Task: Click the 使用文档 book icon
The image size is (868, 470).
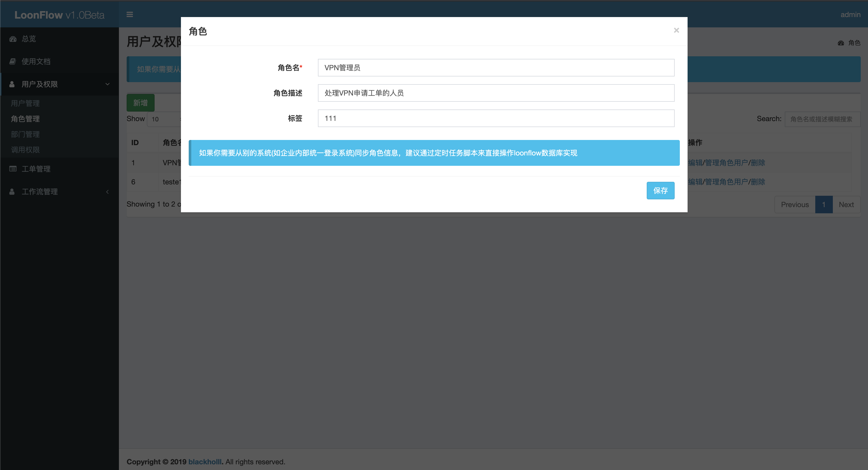Action: coord(13,62)
